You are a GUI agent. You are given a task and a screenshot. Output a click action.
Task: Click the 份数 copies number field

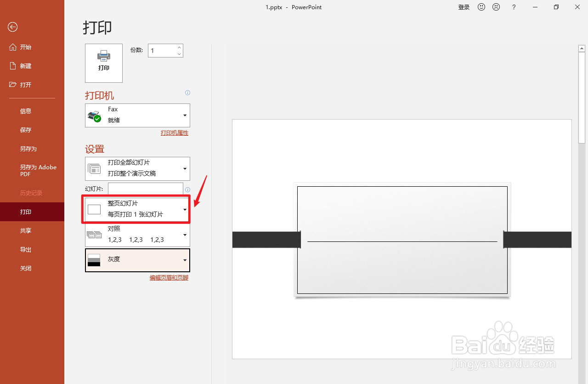pyautogui.click(x=162, y=51)
